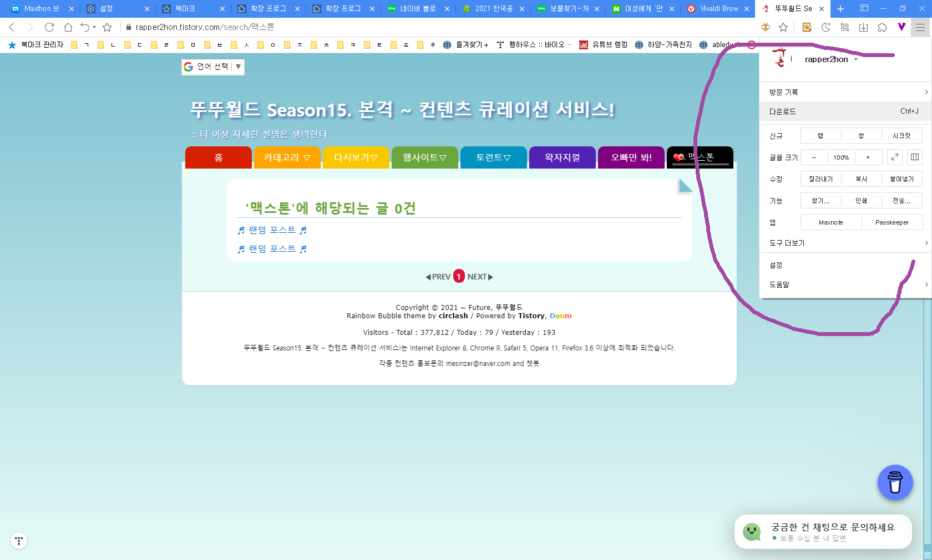Click the purple V extension icon
The height and width of the screenshot is (560, 932).
click(x=901, y=27)
